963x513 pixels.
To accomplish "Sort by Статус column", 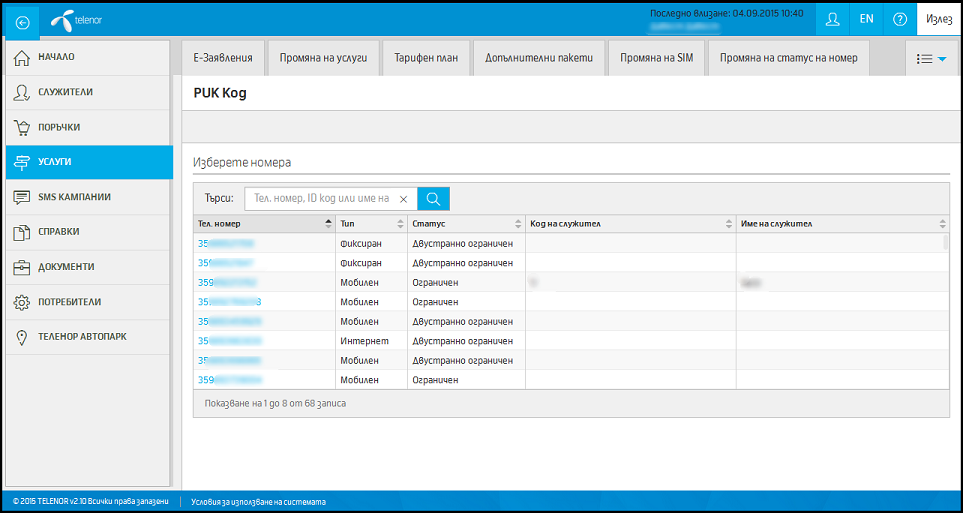I will click(x=466, y=224).
